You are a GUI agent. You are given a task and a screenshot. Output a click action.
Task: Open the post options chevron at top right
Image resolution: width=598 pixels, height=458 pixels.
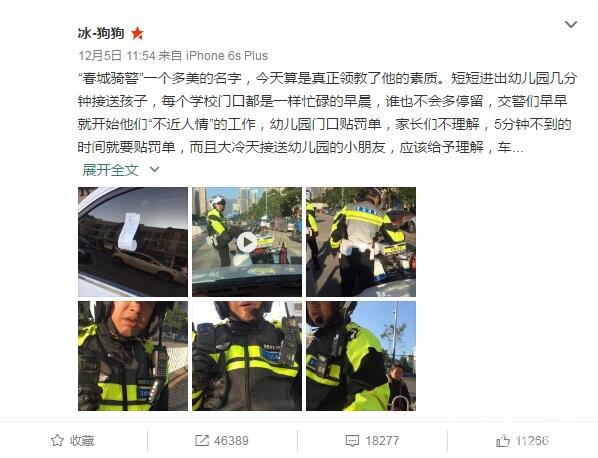(x=571, y=25)
